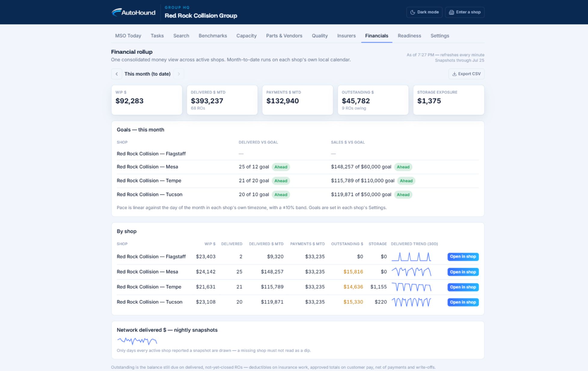Open the MSO Today tab
588x371 pixels.
pyautogui.click(x=128, y=36)
